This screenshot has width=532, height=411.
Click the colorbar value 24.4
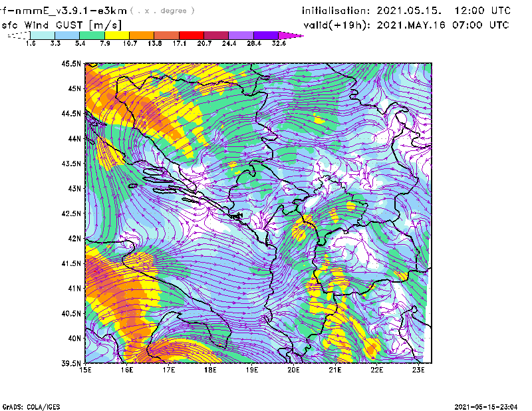[229, 43]
